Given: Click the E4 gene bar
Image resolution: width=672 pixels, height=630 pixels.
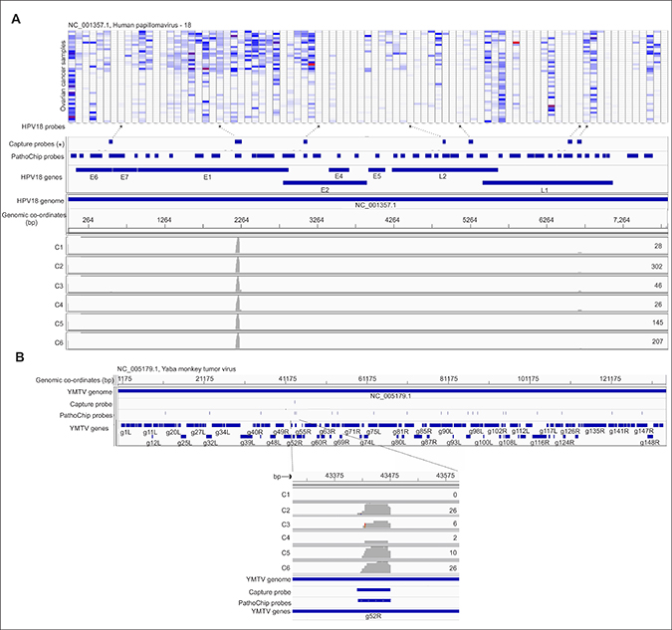Looking at the screenshot, I should point(338,170).
